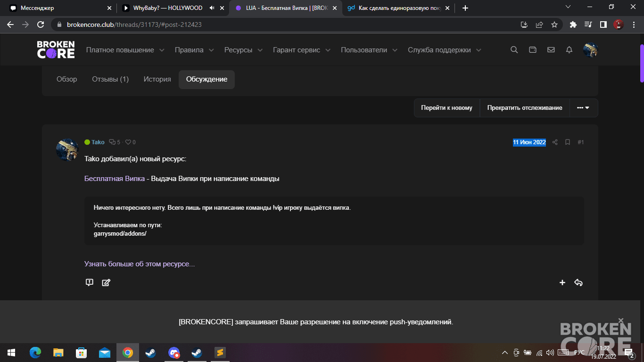
Task: Click the Tako user avatar thumbnail
Action: point(67,150)
